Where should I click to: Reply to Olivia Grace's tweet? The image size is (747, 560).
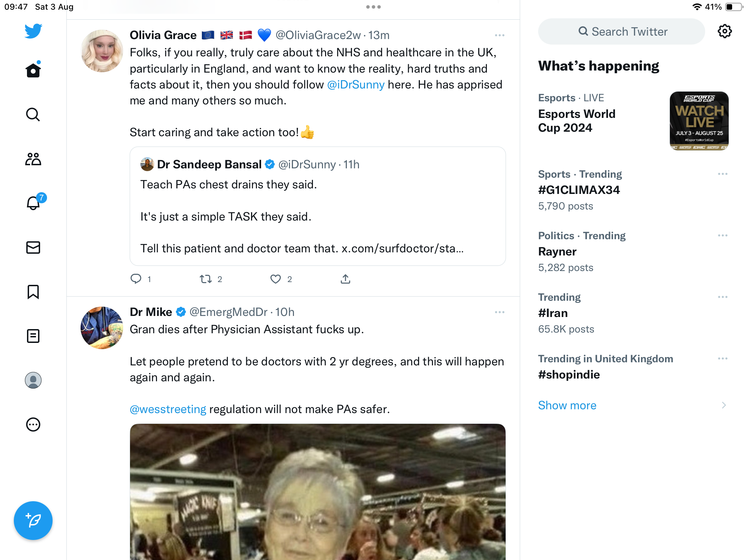tap(136, 279)
